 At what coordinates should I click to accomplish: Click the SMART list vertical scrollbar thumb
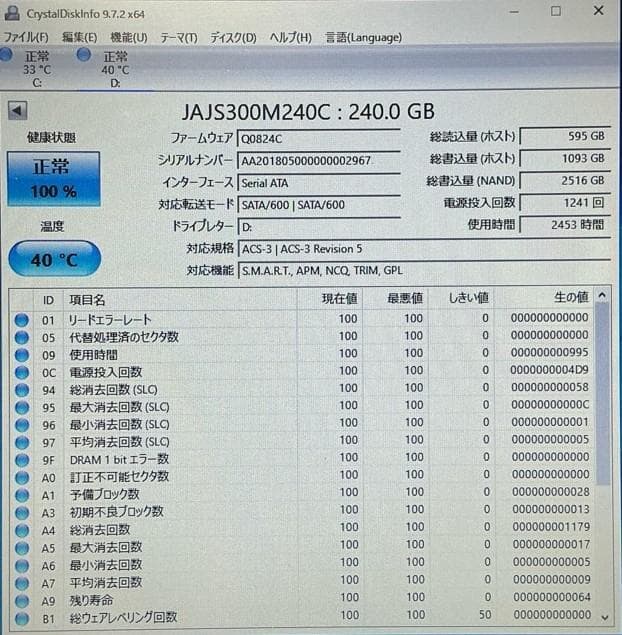pyautogui.click(x=603, y=394)
